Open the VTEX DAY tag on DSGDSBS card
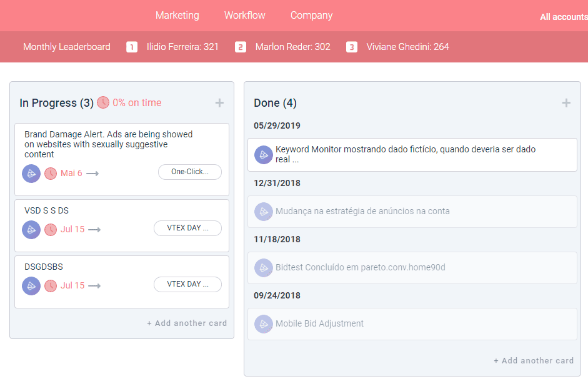The height and width of the screenshot is (384, 588). (187, 284)
